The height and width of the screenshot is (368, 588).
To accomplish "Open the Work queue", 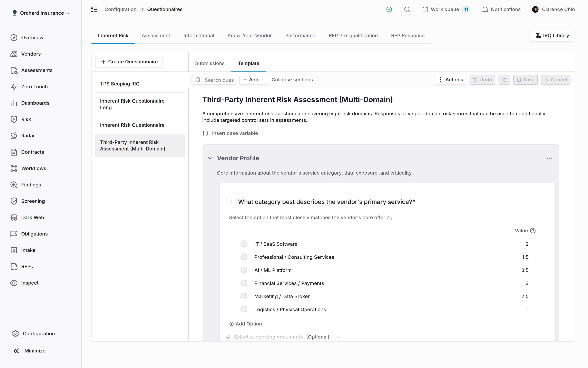I will 446,9.
